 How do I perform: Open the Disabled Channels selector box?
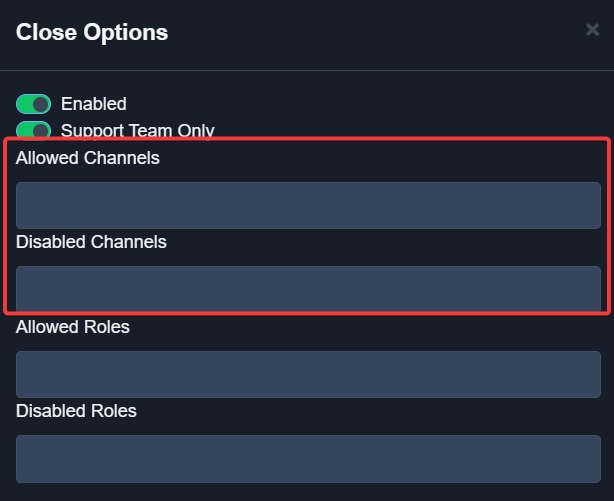pos(308,288)
